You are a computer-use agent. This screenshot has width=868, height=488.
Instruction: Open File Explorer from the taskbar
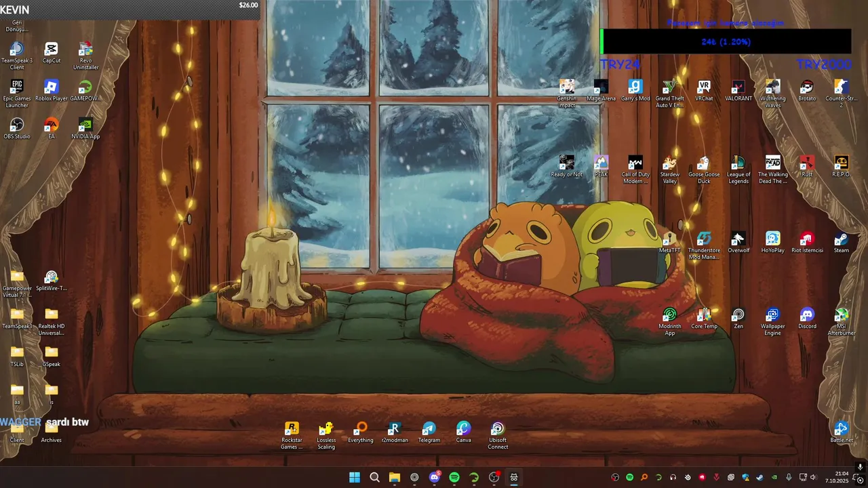[x=395, y=477]
